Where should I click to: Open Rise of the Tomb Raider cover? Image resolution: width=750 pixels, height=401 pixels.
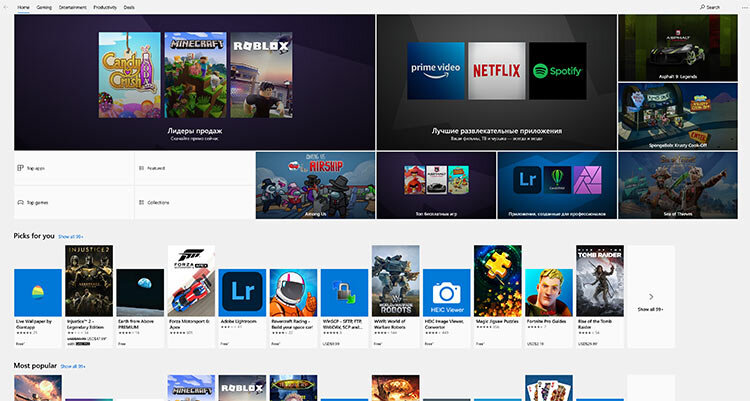point(600,281)
